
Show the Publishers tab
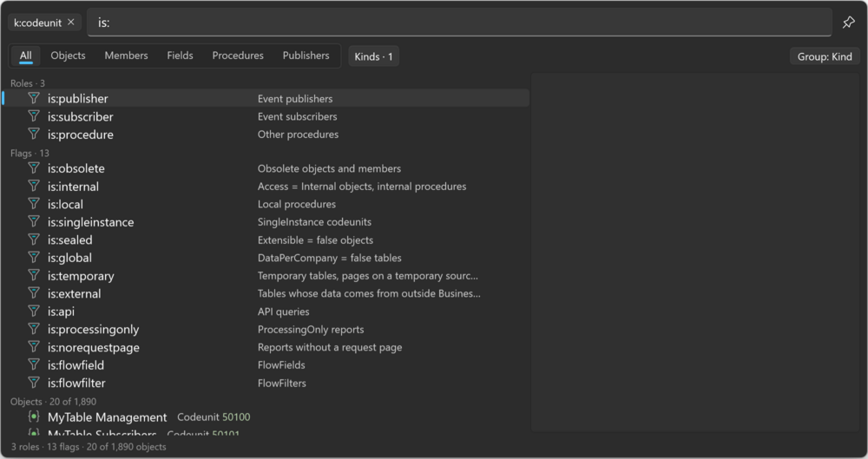click(306, 56)
